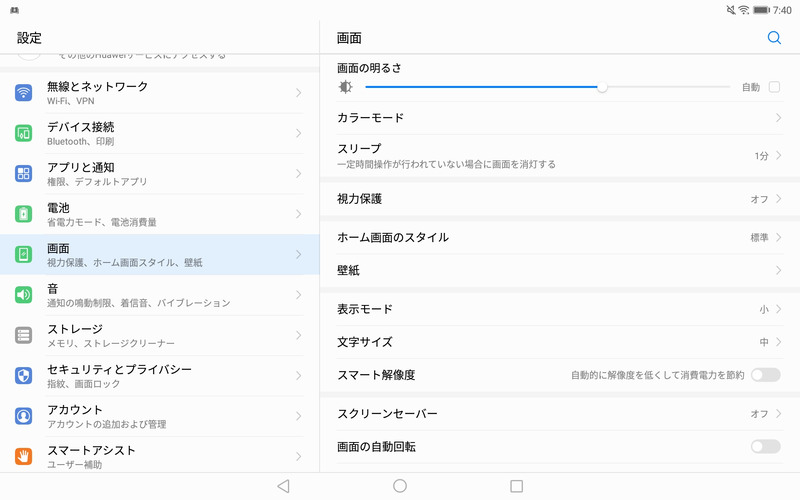Image resolution: width=800 pixels, height=500 pixels.
Task: Select セキュリティとプライバシー menu item
Action: (x=160, y=376)
